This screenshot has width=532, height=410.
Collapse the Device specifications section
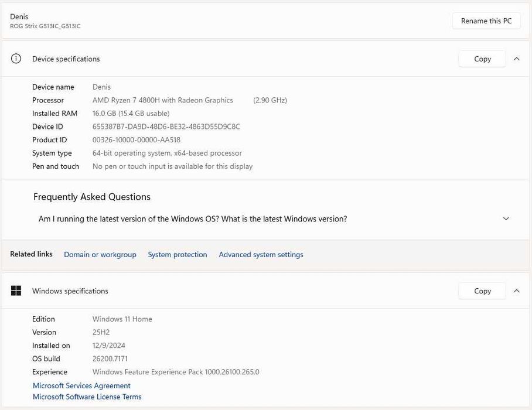click(x=516, y=59)
